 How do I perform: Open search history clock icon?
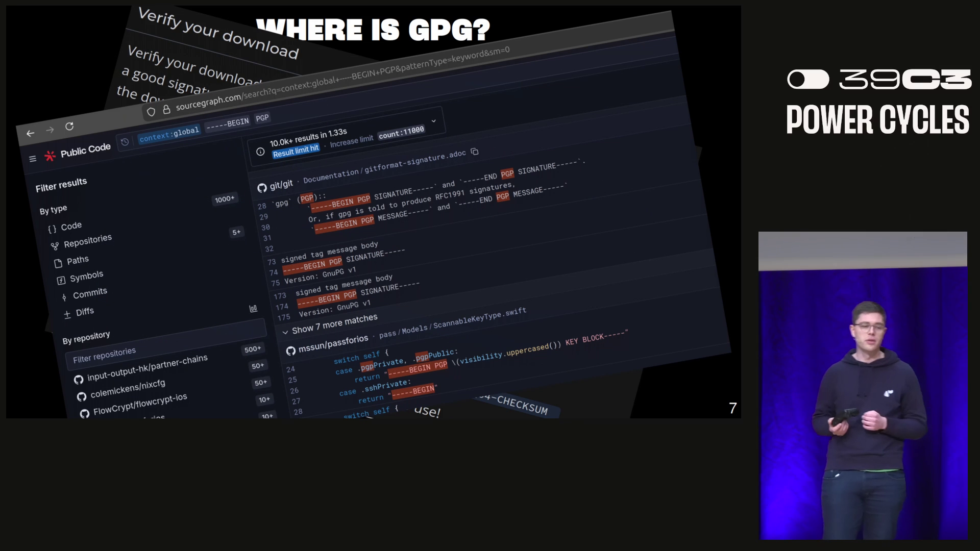click(x=125, y=142)
